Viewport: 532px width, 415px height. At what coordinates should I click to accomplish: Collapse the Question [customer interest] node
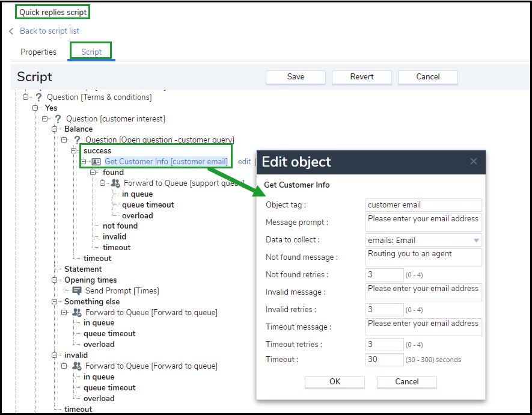(45, 118)
